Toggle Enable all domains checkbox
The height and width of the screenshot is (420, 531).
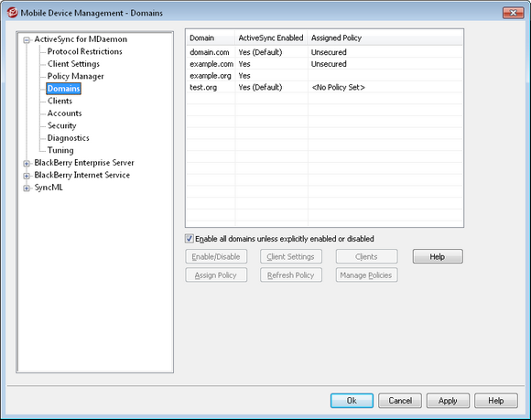[190, 239]
